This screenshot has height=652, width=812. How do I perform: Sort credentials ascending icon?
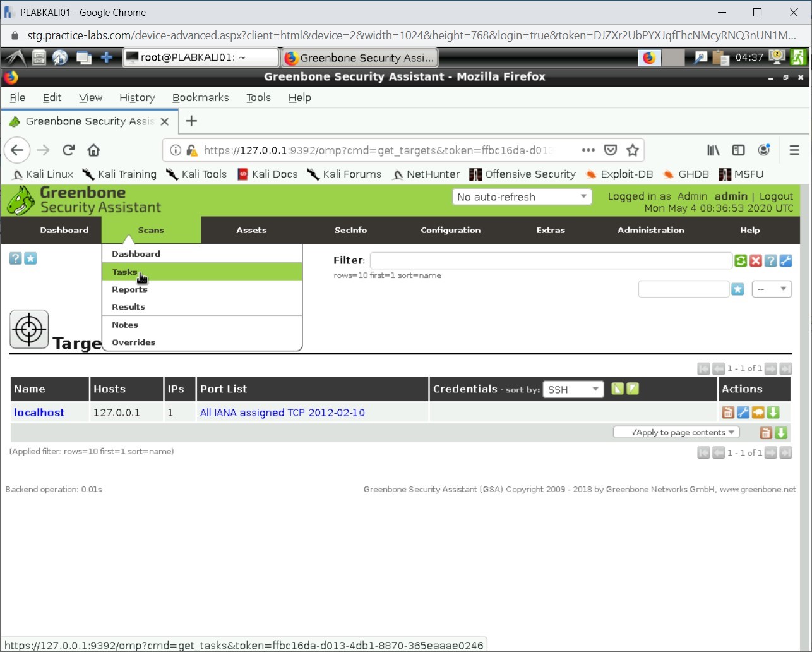click(x=618, y=389)
